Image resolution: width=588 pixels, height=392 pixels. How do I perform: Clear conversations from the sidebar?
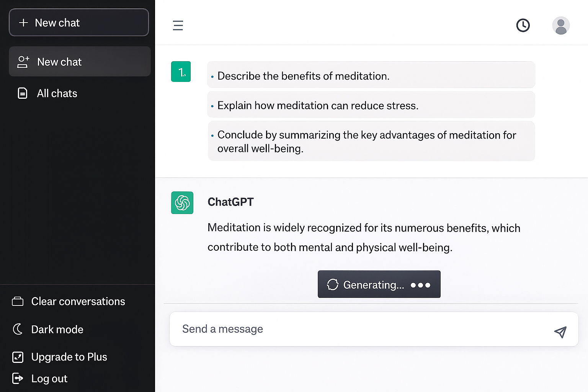coord(78,302)
